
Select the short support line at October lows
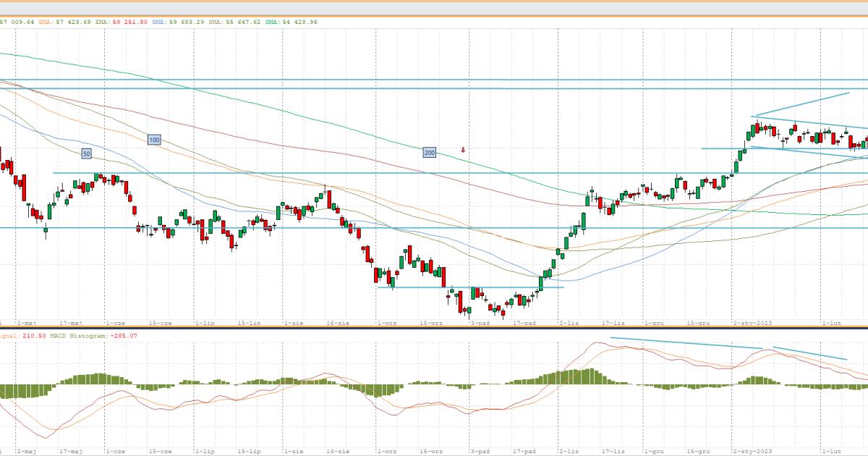[x=470, y=287]
